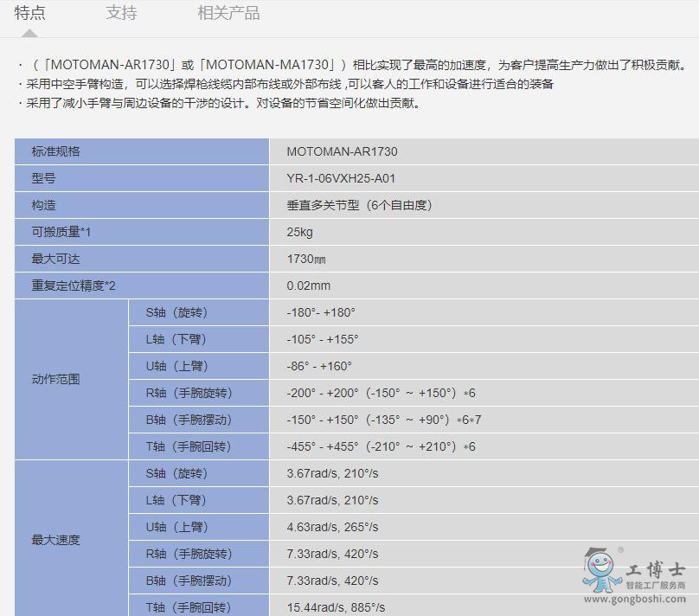The width and height of the screenshot is (699, 616).
Task: Select model number YR-1-06VXH25-A01
Action: pos(341,178)
